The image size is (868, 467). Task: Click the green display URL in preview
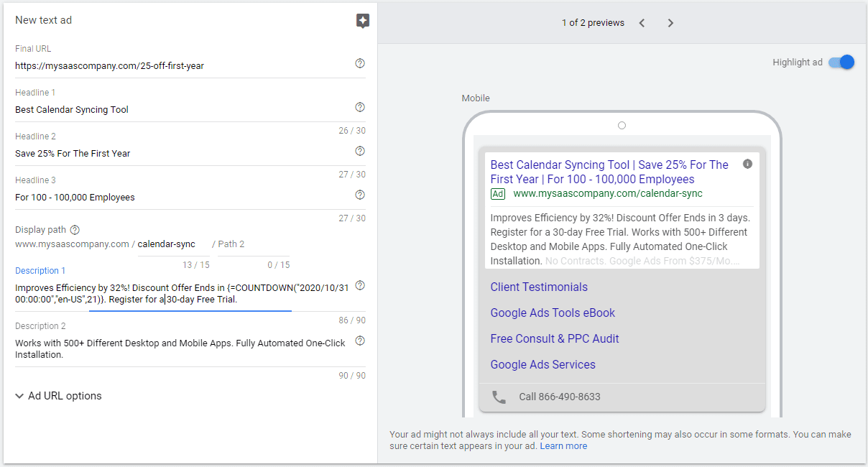(608, 194)
